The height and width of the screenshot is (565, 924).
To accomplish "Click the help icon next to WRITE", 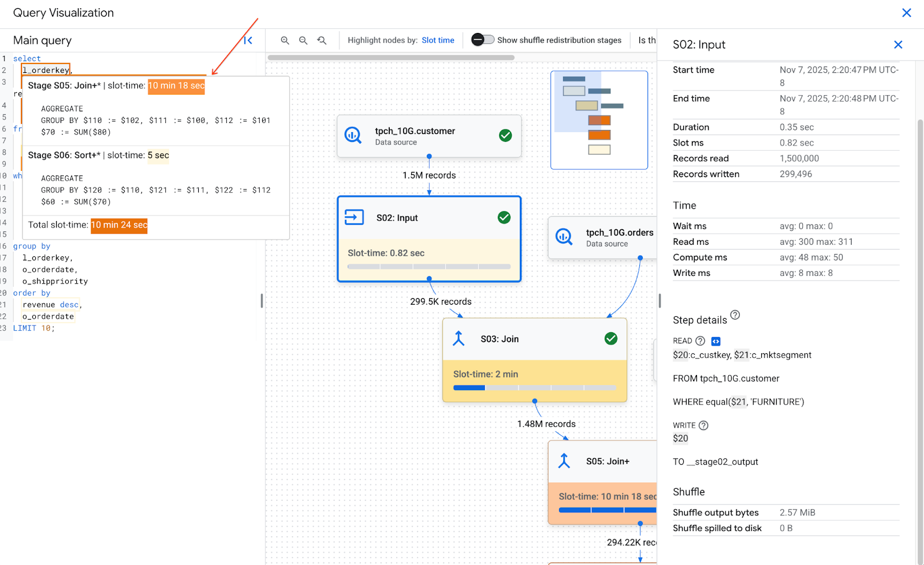I will [703, 425].
